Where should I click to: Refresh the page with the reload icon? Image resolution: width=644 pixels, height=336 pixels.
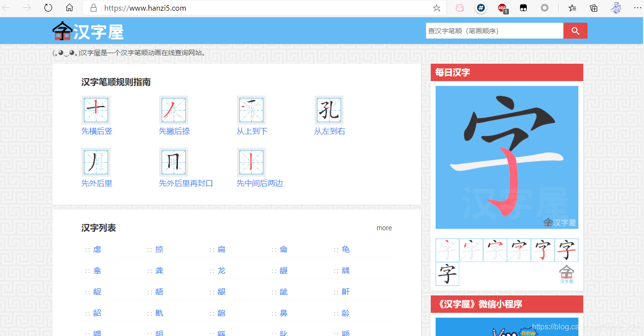pos(48,8)
